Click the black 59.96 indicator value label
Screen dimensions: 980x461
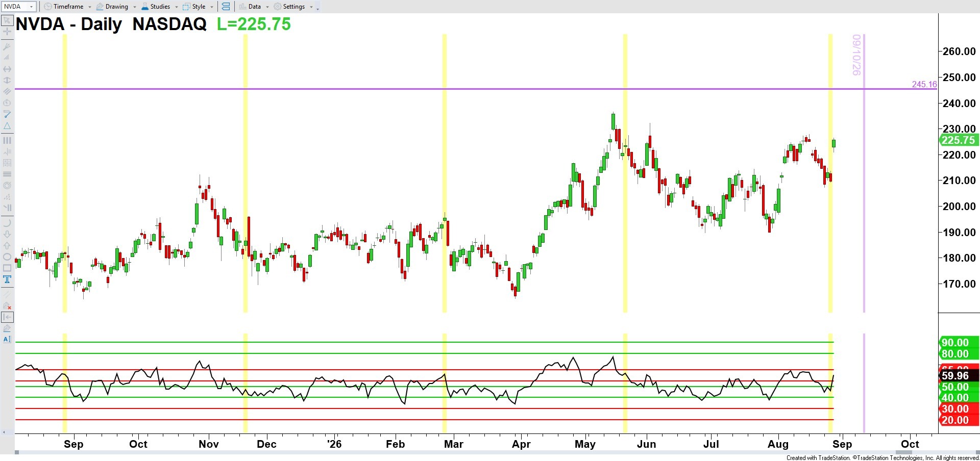pos(959,376)
